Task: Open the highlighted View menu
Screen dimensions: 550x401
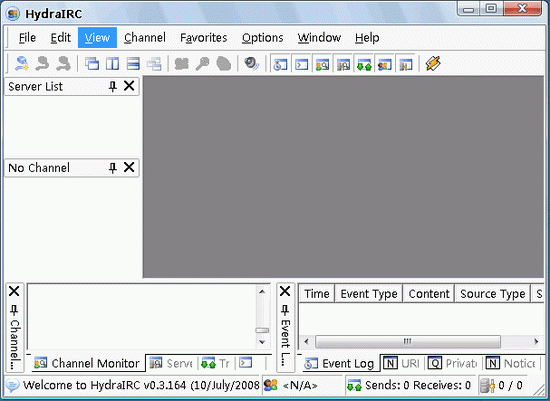Action: coord(97,38)
